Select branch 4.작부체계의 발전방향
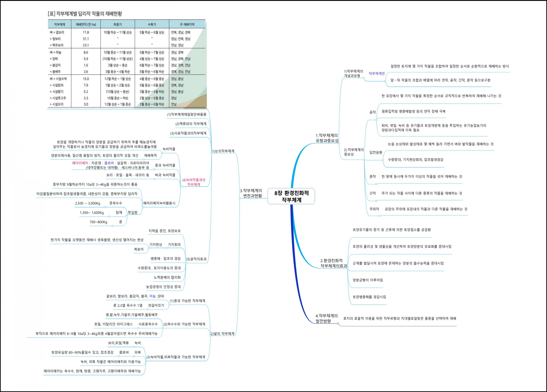 (327, 318)
